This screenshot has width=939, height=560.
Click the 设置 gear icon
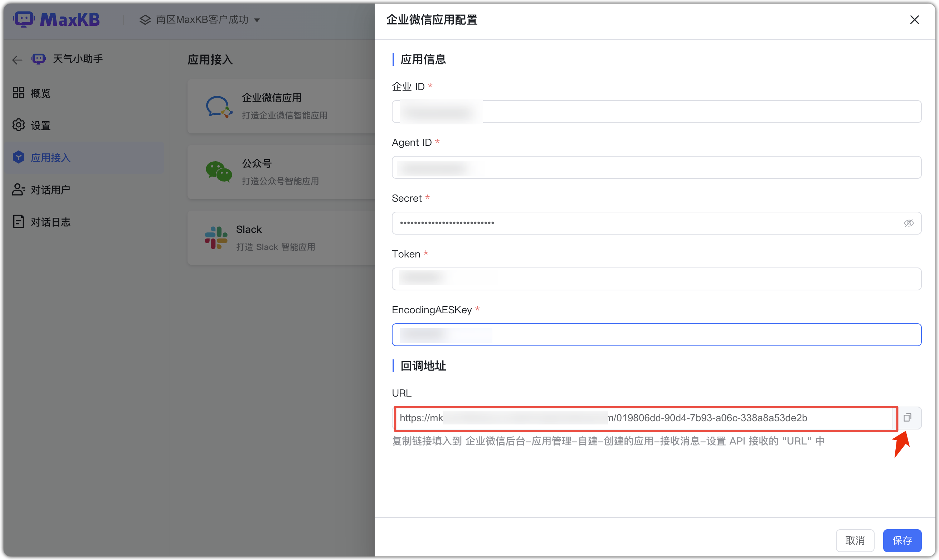tap(19, 125)
